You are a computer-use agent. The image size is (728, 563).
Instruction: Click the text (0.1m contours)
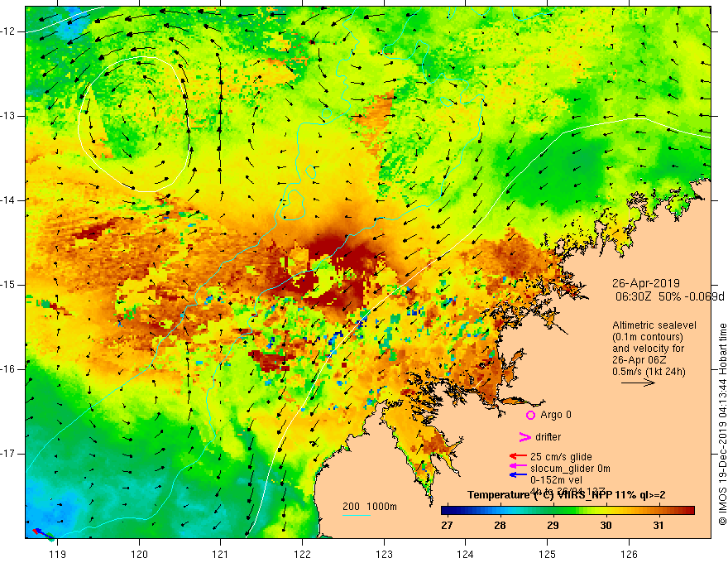[x=648, y=337]
